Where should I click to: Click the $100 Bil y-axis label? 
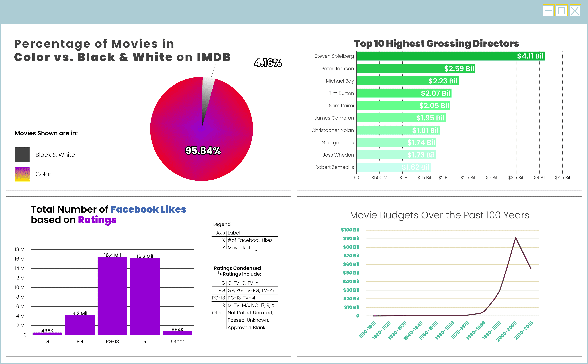pyautogui.click(x=350, y=230)
